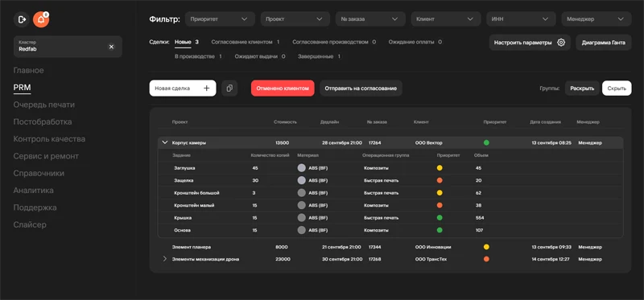The width and height of the screenshot is (644, 300).
Task: Click the orange priority dot for Защелка
Action: tap(440, 180)
